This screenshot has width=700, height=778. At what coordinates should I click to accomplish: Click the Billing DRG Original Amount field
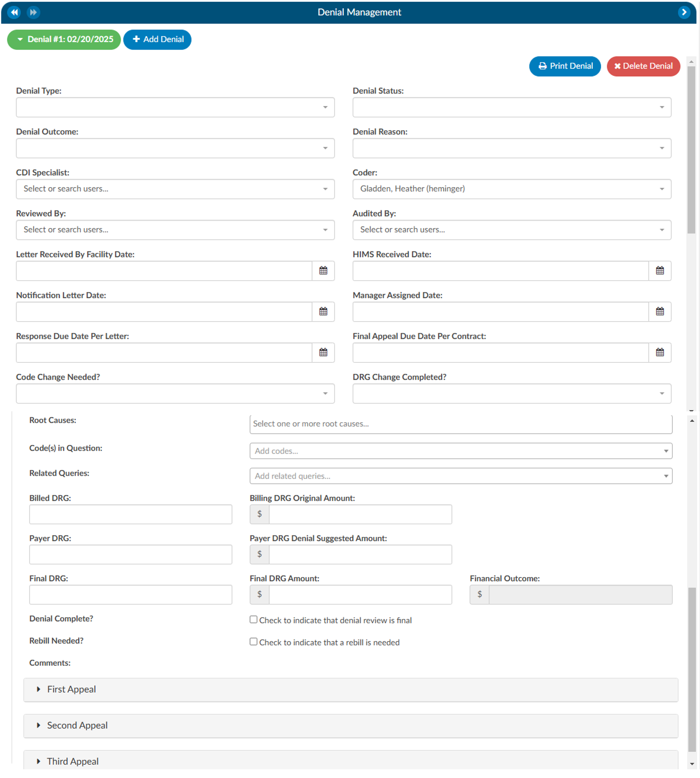pos(360,514)
